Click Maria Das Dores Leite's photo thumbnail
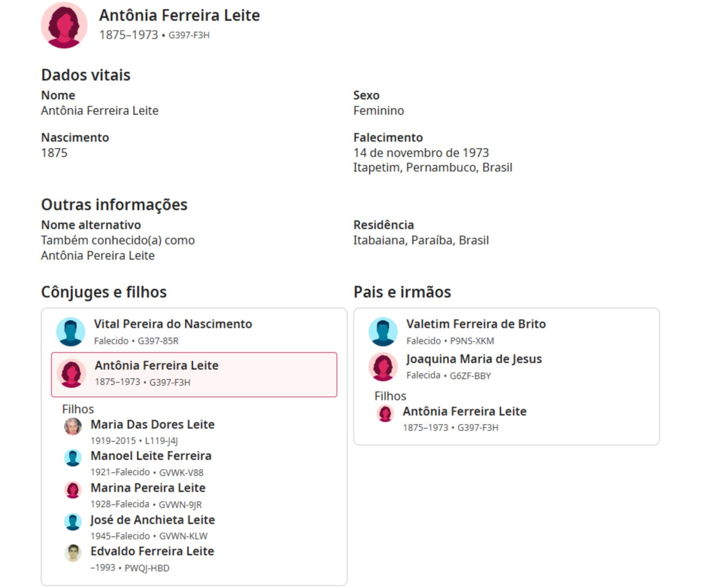The width and height of the screenshot is (701, 588). click(x=73, y=426)
